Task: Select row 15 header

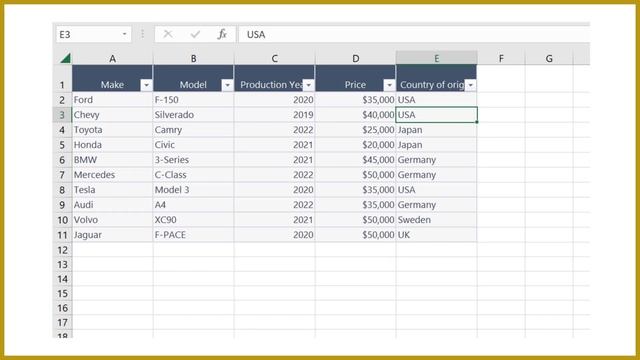Action: pos(62,294)
